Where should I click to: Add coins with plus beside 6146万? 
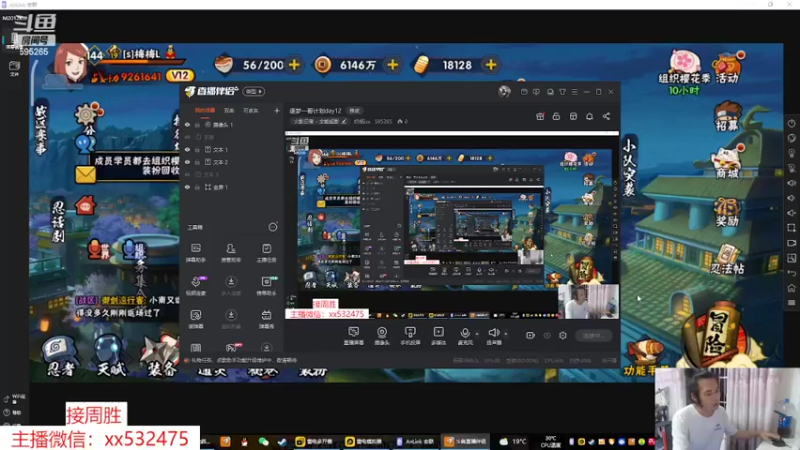click(393, 65)
